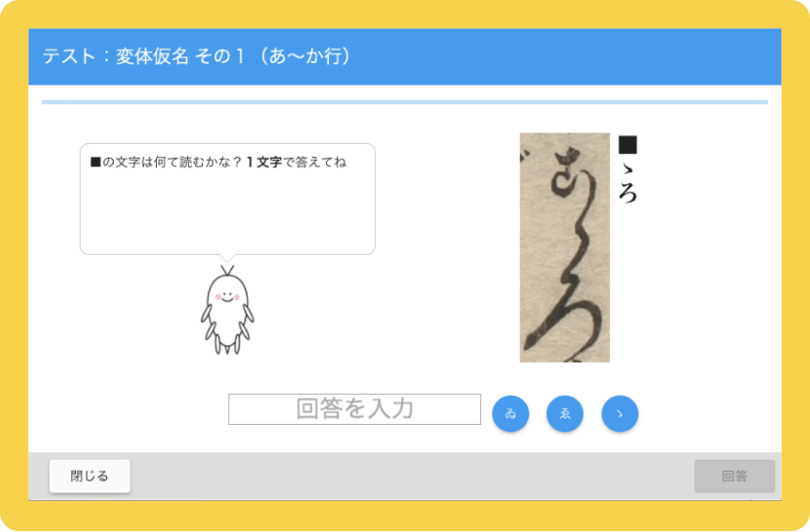
Task: Click the white mascot character
Action: (x=227, y=310)
